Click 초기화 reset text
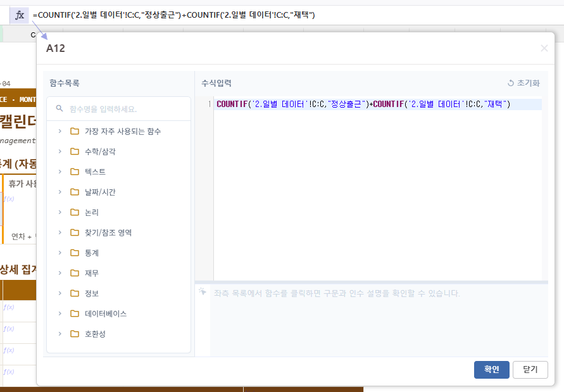The image size is (564, 392). pyautogui.click(x=528, y=83)
